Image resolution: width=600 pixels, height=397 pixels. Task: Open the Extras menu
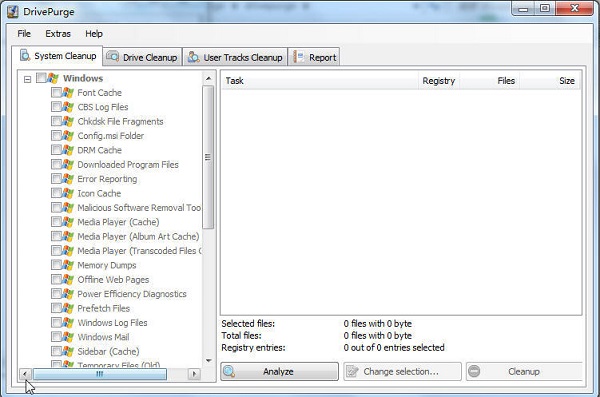(58, 34)
